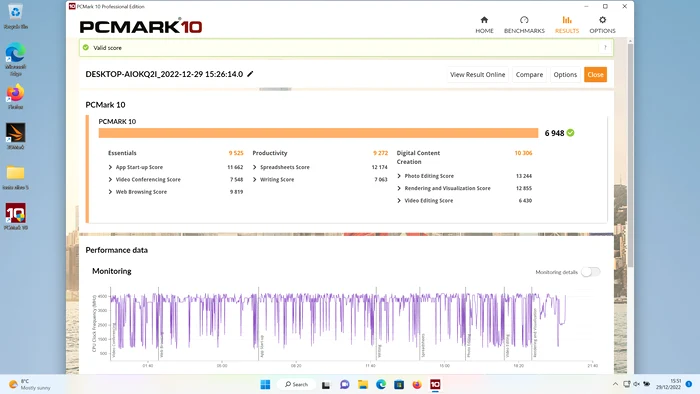The image size is (700, 394).
Task: Click the help question mark in Valid score bar
Action: tap(605, 48)
